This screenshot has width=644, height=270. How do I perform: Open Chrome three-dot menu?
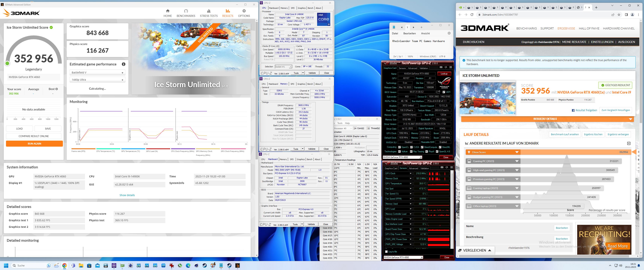(639, 14)
